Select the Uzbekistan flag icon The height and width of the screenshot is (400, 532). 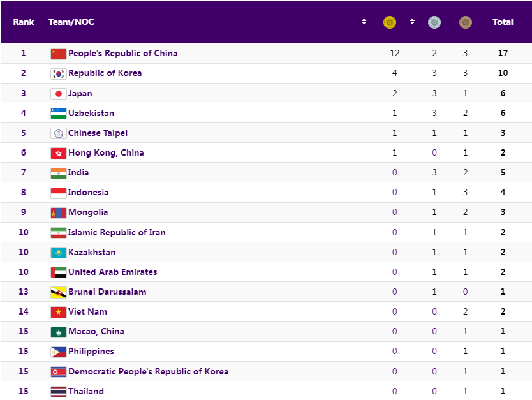[58, 114]
